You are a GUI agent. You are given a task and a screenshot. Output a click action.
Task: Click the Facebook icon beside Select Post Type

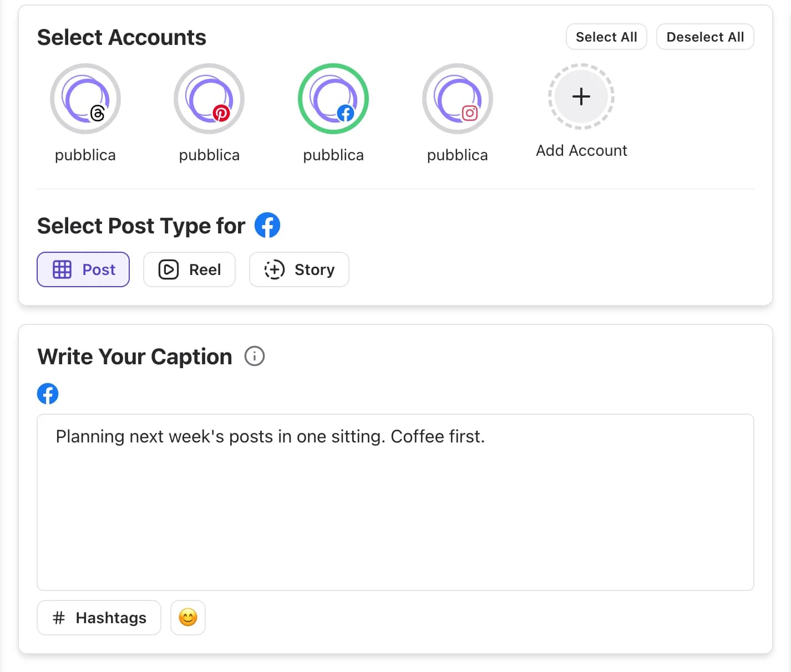click(x=267, y=225)
